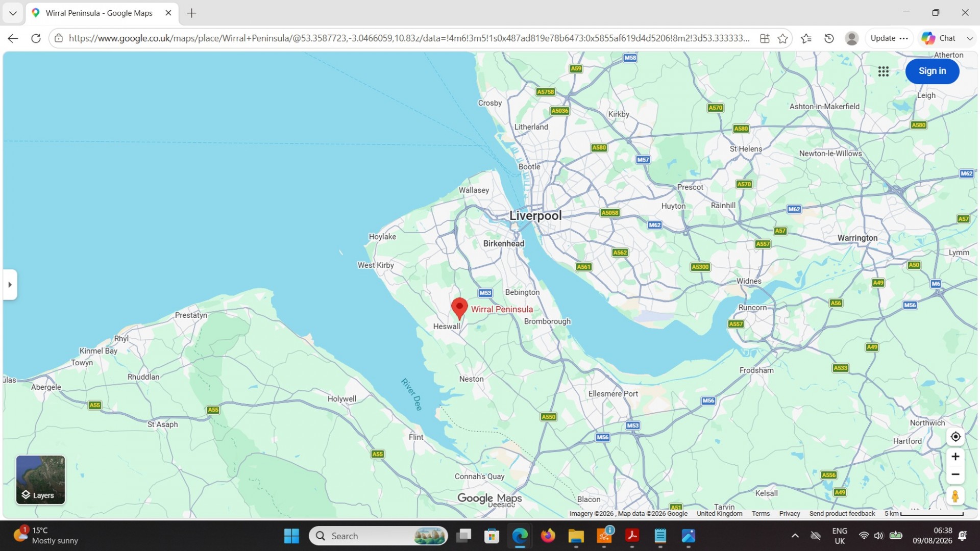Show your location on the map

tap(955, 437)
